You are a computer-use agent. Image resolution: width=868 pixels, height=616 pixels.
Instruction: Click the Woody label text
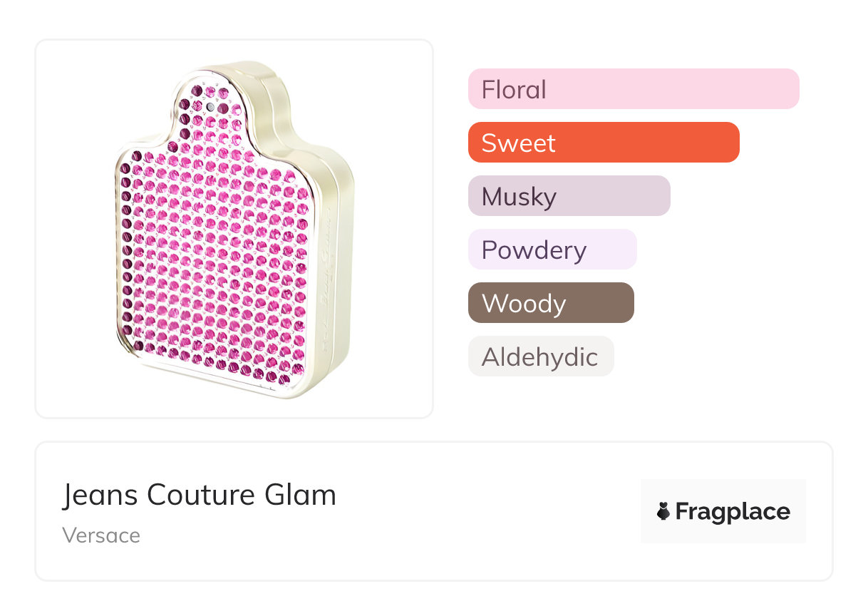523,303
